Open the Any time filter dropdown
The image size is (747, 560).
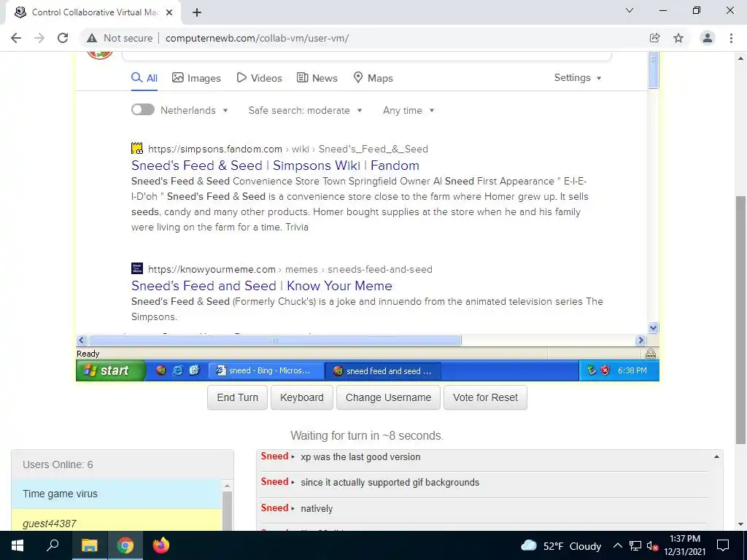[x=409, y=111]
